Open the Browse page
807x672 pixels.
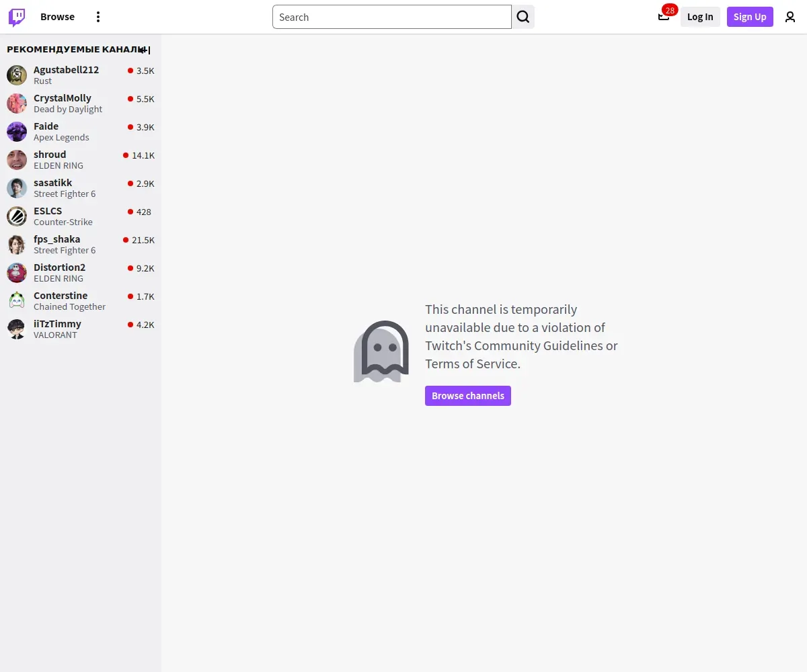(57, 17)
